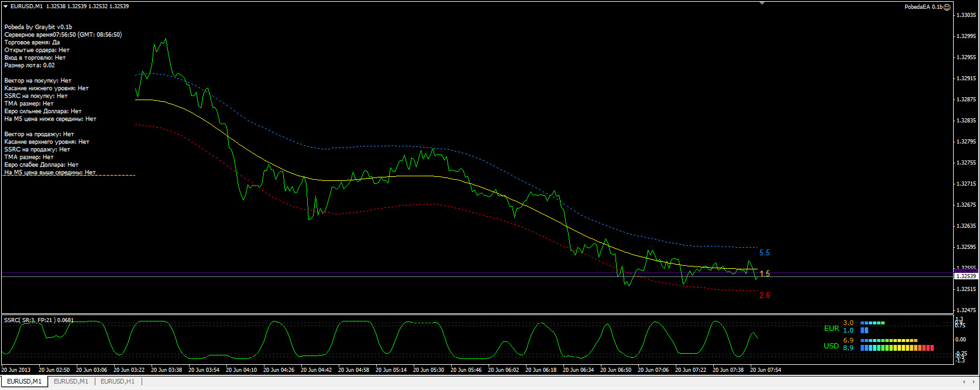Click 'Вектор на продажу: Нет' line

(39, 134)
